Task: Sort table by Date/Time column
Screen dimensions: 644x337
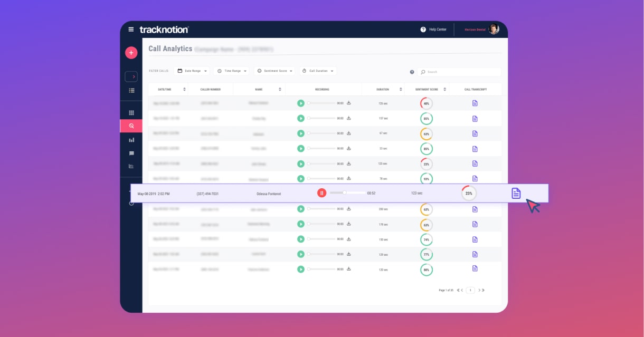Action: [x=184, y=89]
